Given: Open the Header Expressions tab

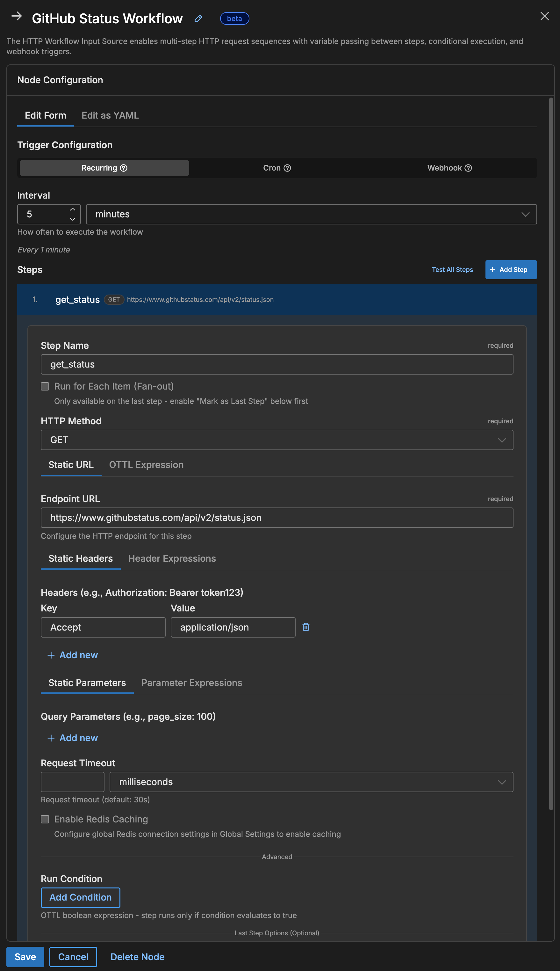Looking at the screenshot, I should [172, 558].
